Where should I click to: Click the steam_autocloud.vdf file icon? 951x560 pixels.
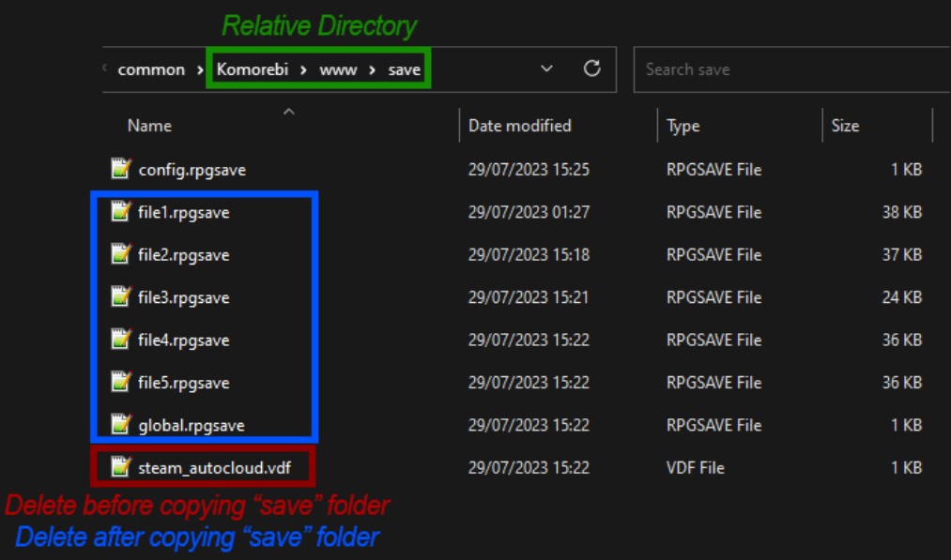(x=120, y=467)
